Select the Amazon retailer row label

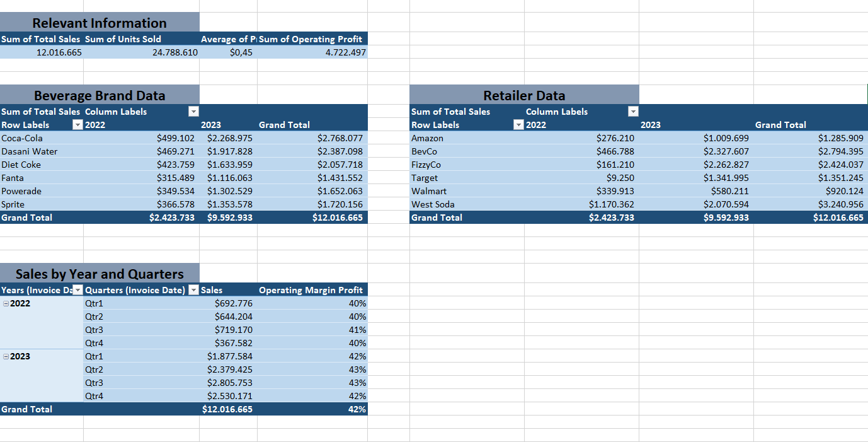click(x=467, y=138)
